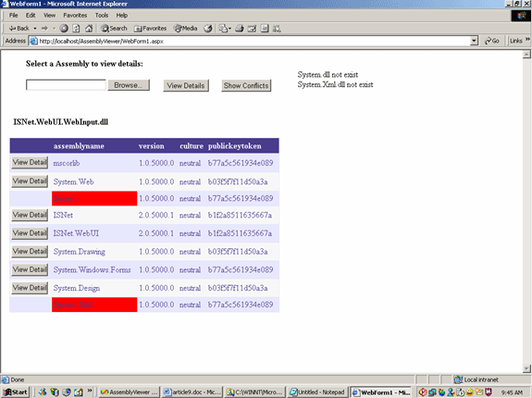This screenshot has width=532, height=398.
Task: Click 'System.dll not exist' message
Action: tap(328, 75)
